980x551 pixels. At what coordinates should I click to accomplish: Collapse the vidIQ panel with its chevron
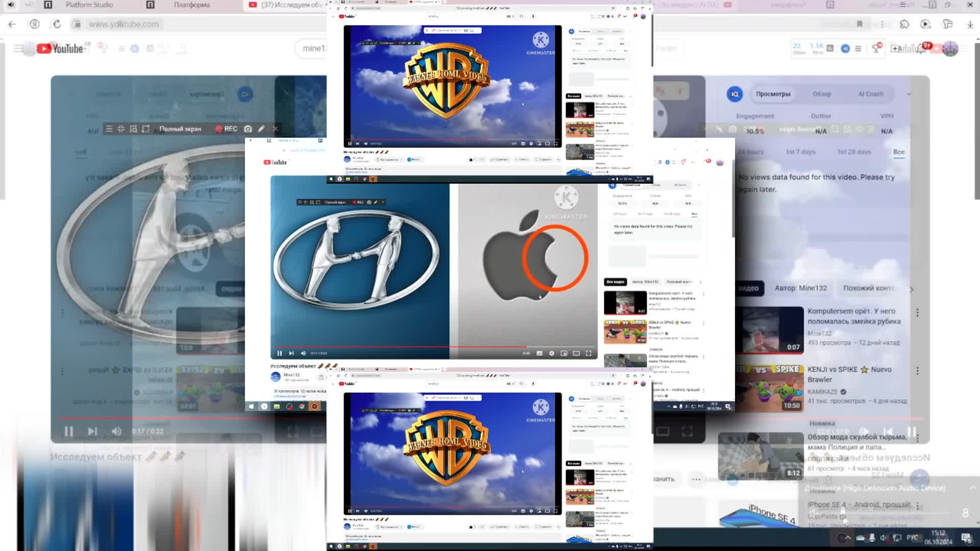[909, 94]
